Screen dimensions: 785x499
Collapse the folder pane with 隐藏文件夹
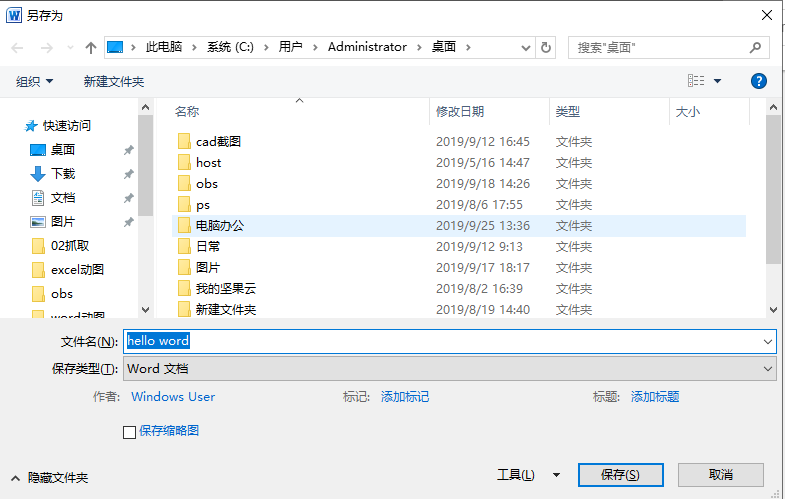pos(50,479)
